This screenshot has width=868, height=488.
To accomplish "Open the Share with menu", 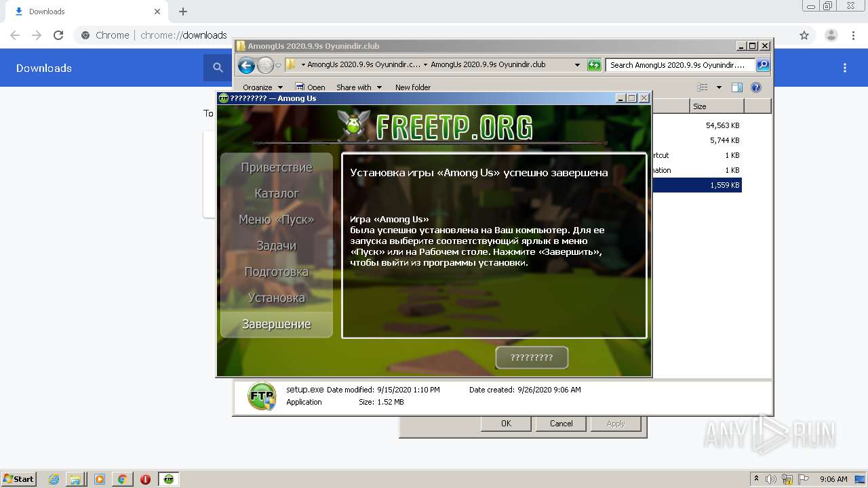I will [359, 87].
